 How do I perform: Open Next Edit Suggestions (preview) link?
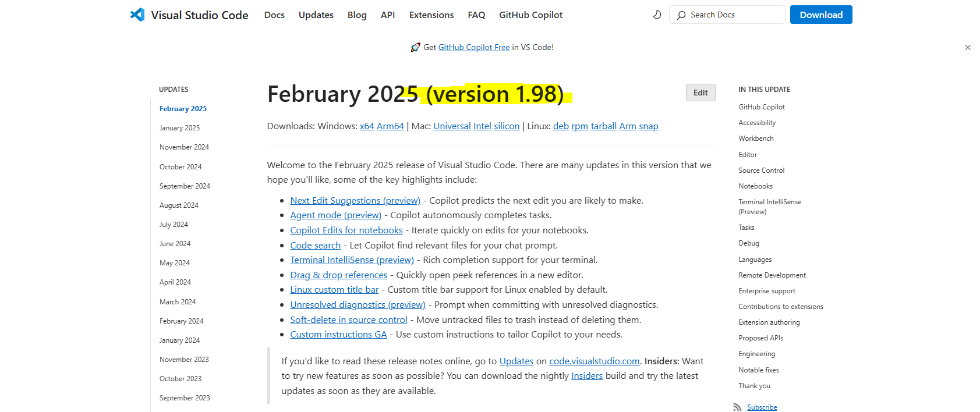pos(355,201)
